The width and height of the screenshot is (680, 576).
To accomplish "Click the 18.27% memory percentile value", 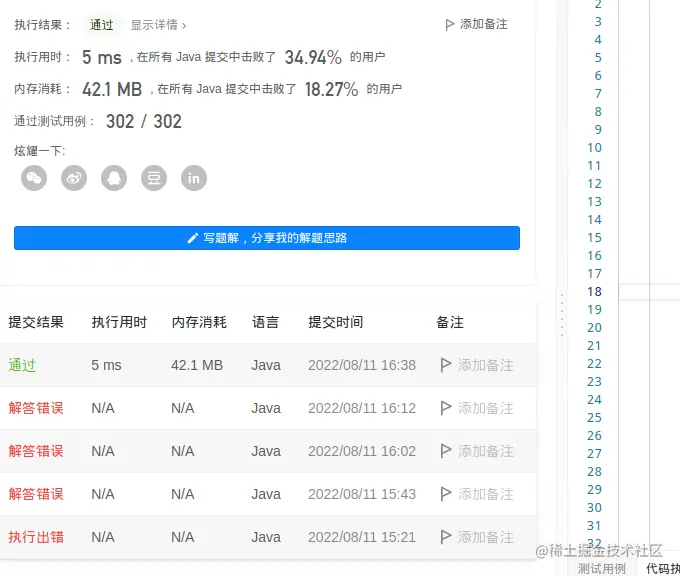I will (331, 89).
